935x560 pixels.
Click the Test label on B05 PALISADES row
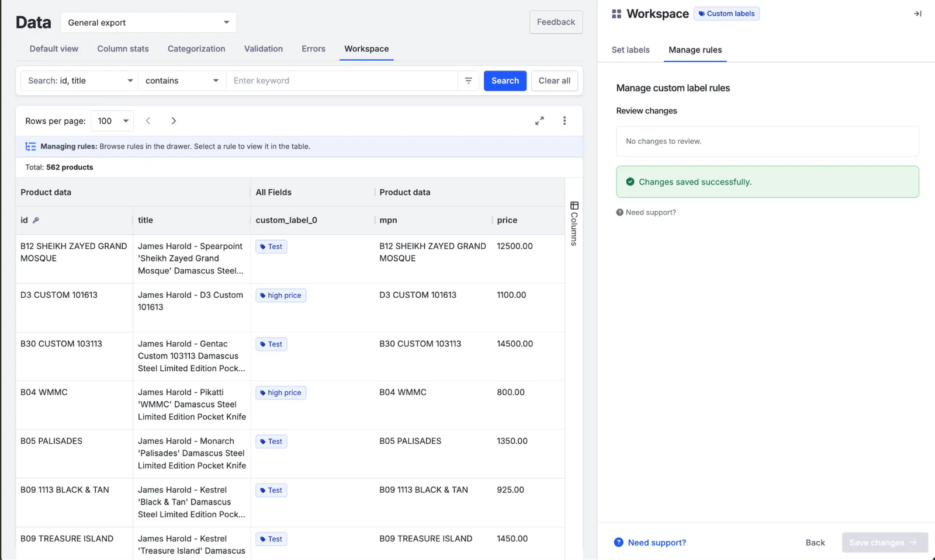271,441
